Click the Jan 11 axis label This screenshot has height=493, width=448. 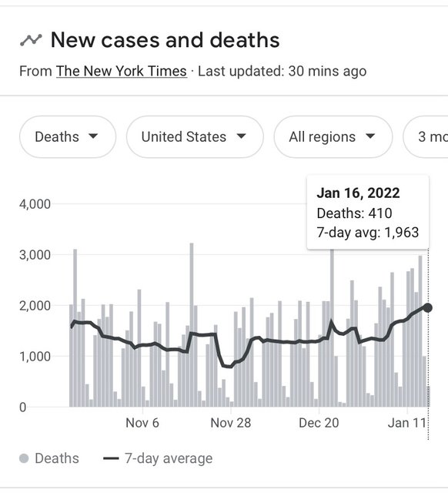click(407, 423)
